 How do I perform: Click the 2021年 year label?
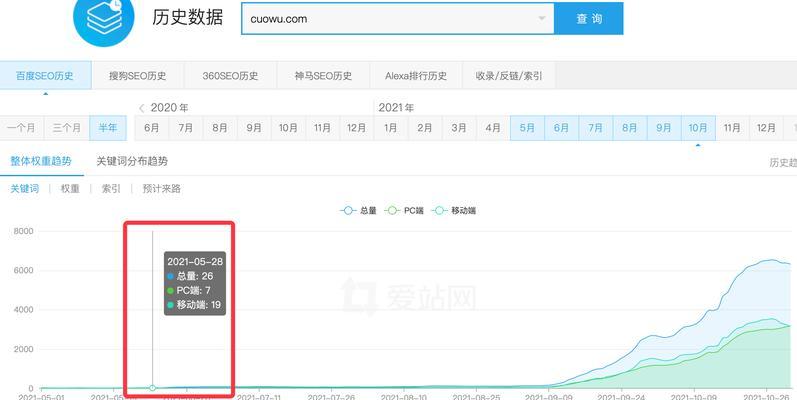point(396,108)
